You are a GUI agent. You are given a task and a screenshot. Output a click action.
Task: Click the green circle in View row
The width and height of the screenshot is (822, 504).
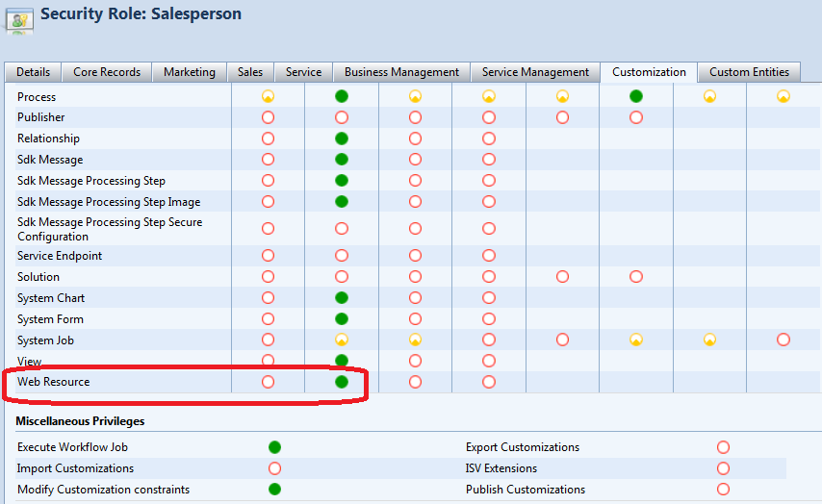pyautogui.click(x=342, y=361)
